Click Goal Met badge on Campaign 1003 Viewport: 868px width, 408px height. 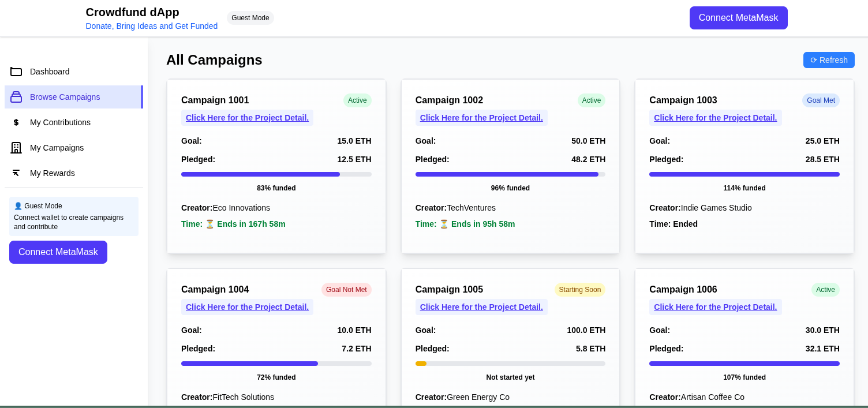pyautogui.click(x=821, y=100)
